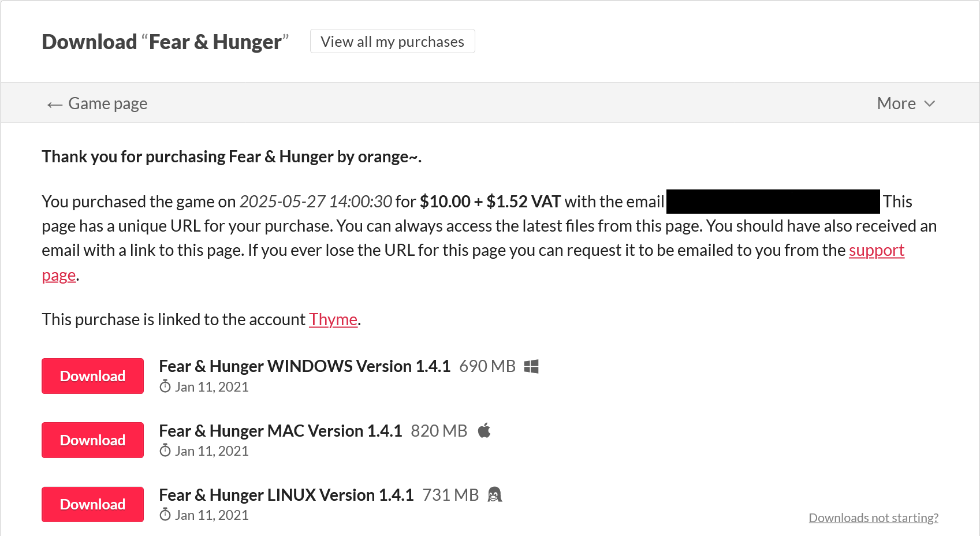
Task: Go back to the Game page
Action: click(x=97, y=103)
